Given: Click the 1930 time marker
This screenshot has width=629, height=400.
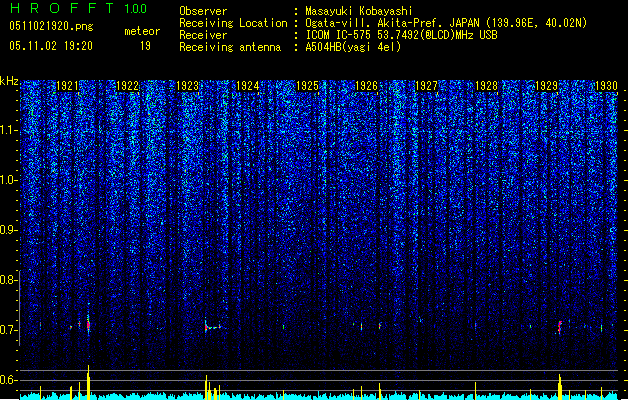Looking at the screenshot, I should [x=606, y=86].
